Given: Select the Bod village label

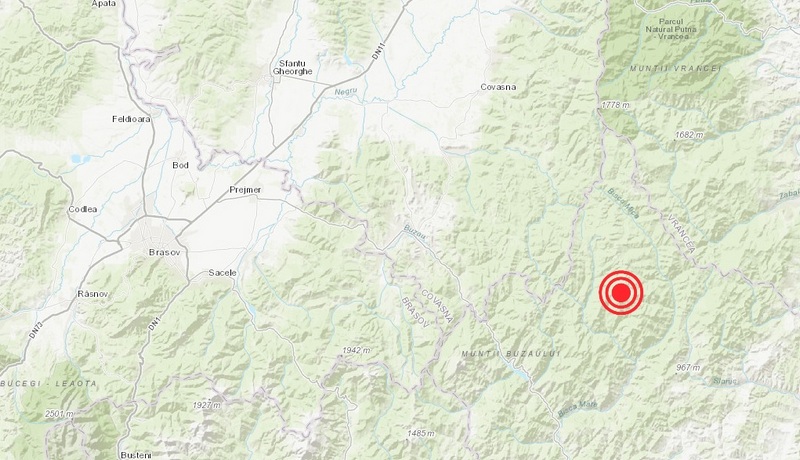Looking at the screenshot, I should (x=181, y=165).
